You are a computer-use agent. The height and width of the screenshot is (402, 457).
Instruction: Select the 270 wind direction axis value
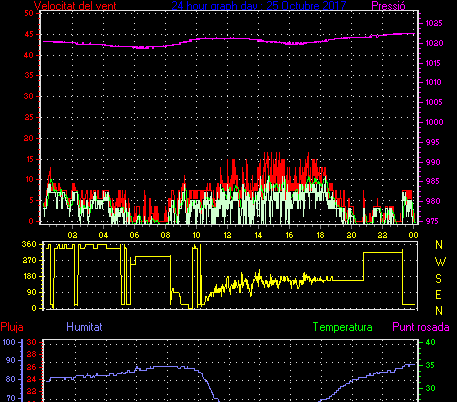[29, 260]
